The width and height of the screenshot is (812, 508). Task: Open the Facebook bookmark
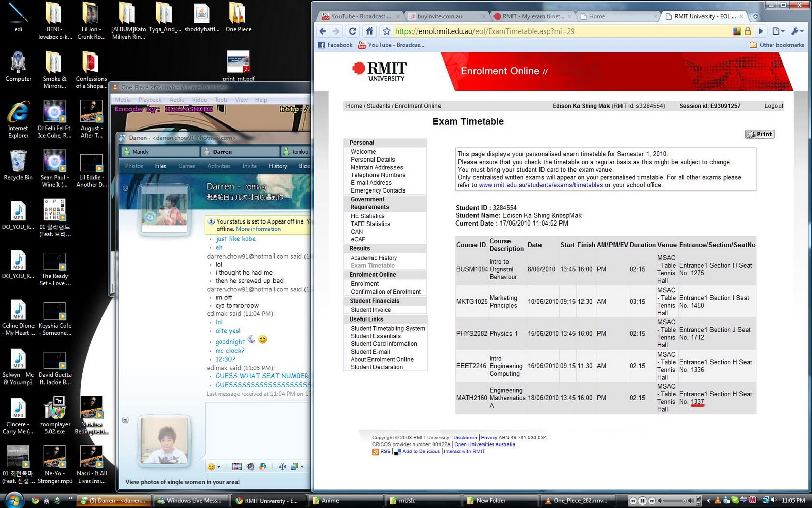[x=335, y=45]
